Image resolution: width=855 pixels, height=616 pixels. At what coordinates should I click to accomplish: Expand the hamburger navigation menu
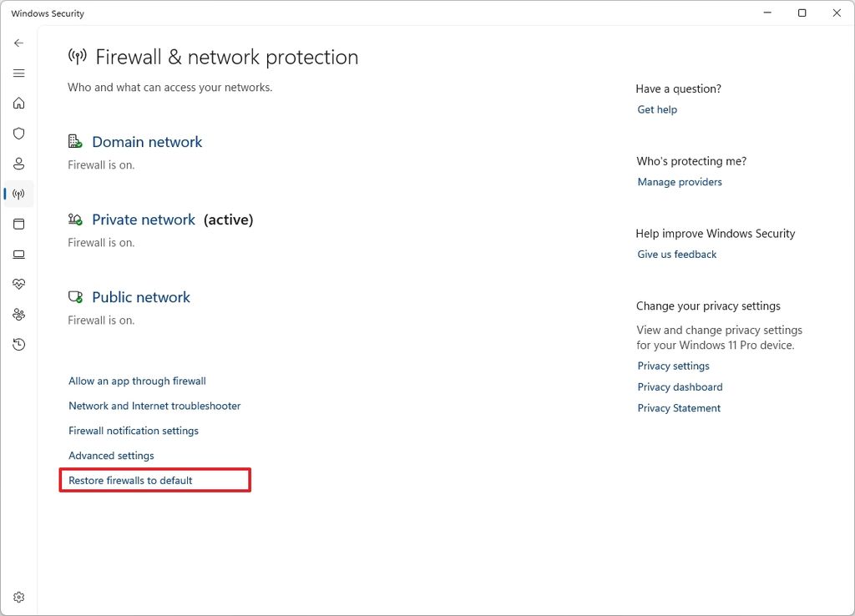[x=18, y=73]
